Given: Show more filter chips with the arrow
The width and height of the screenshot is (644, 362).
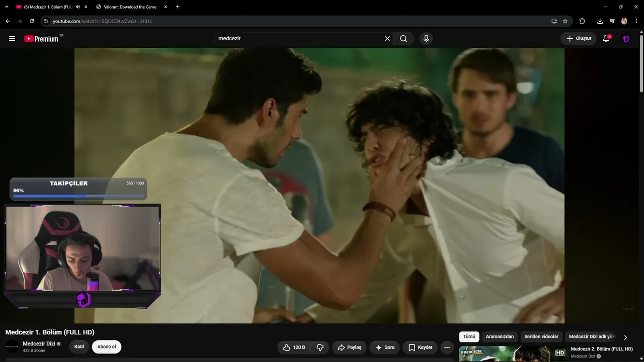Looking at the screenshot, I should coord(625,337).
